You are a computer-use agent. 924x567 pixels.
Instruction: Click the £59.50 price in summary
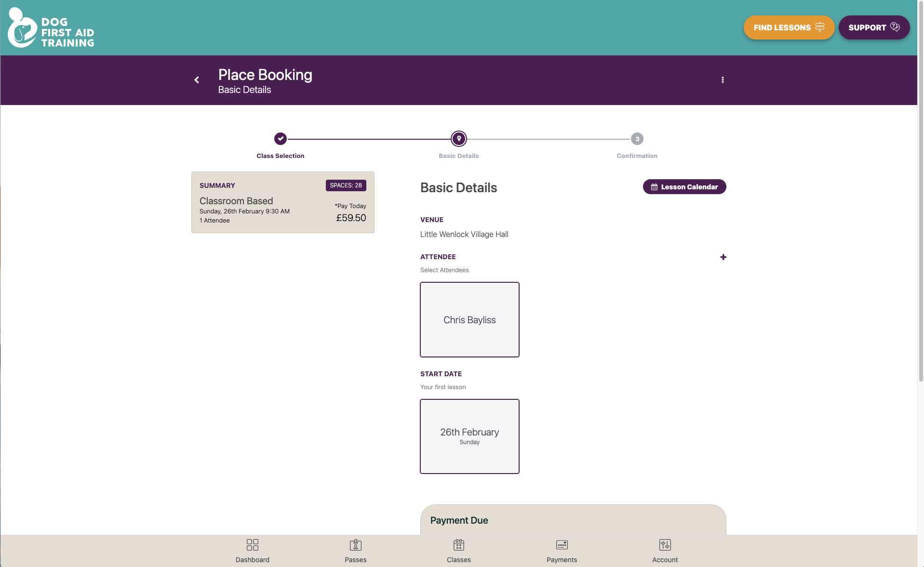(x=351, y=218)
